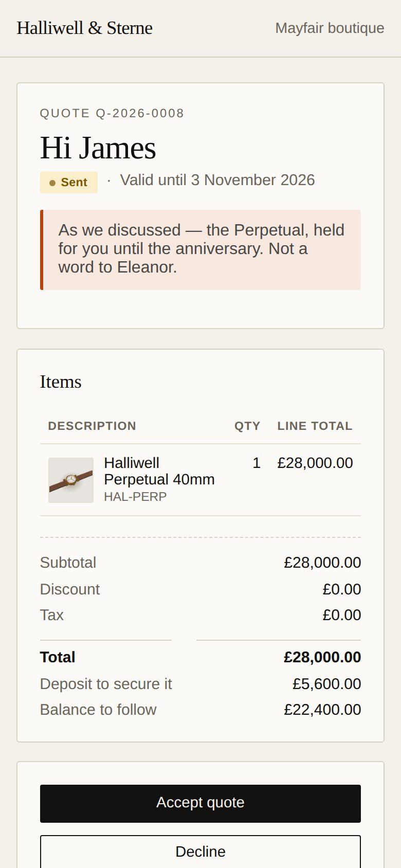Viewport: 401px width, 868px height.
Task: Click the bold Total amount £28,000.00
Action: (x=322, y=657)
